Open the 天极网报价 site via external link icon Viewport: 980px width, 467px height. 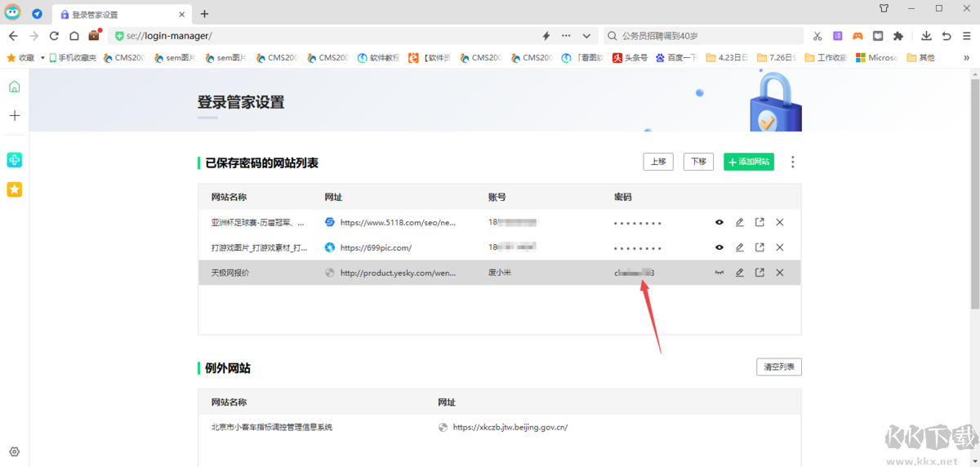pyautogui.click(x=759, y=273)
